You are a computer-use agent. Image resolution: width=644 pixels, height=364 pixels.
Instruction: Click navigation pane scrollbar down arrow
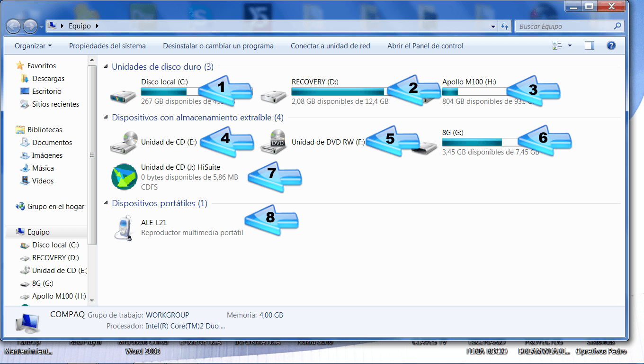point(92,300)
